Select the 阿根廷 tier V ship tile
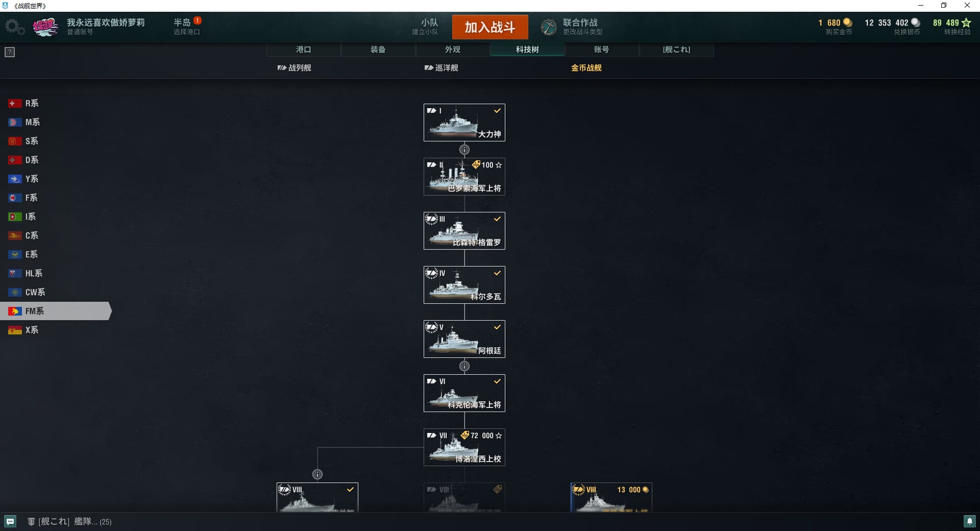Image resolution: width=980 pixels, height=531 pixels. pyautogui.click(x=464, y=339)
